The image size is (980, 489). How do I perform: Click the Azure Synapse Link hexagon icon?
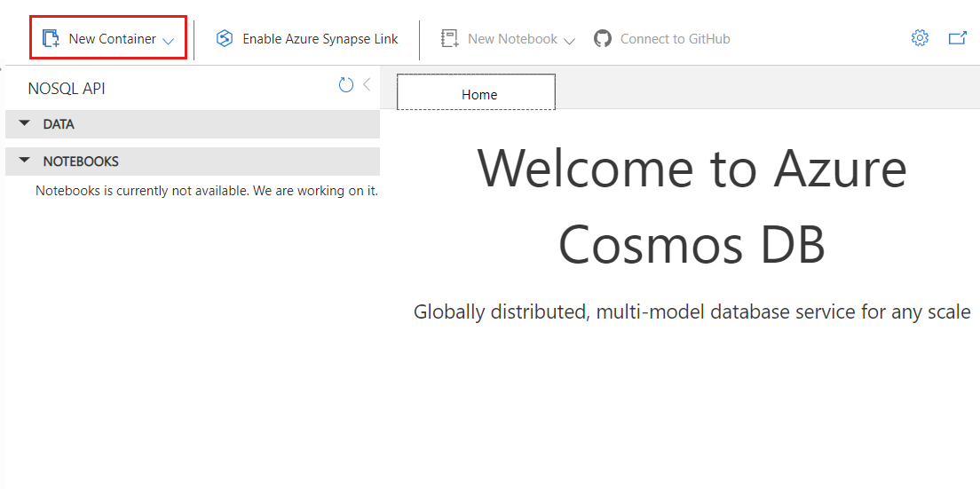pyautogui.click(x=225, y=39)
